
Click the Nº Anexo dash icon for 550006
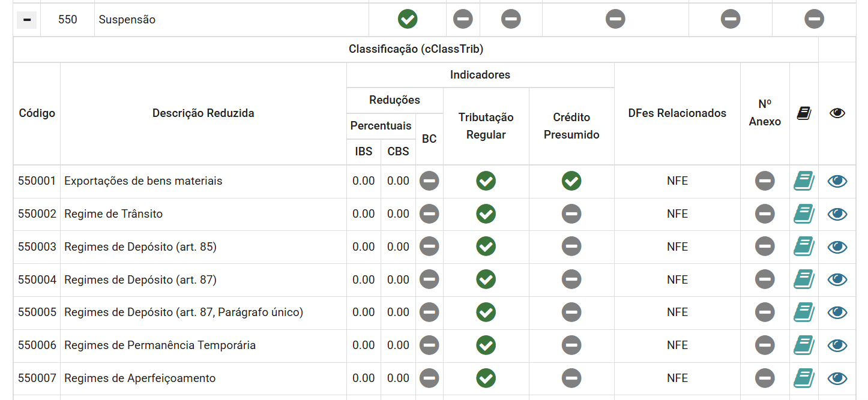(x=765, y=345)
